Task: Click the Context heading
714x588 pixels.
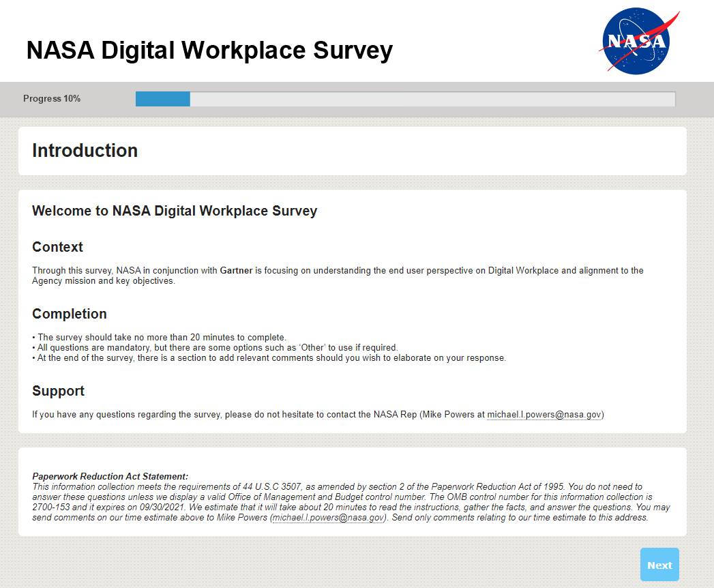Action: [57, 247]
